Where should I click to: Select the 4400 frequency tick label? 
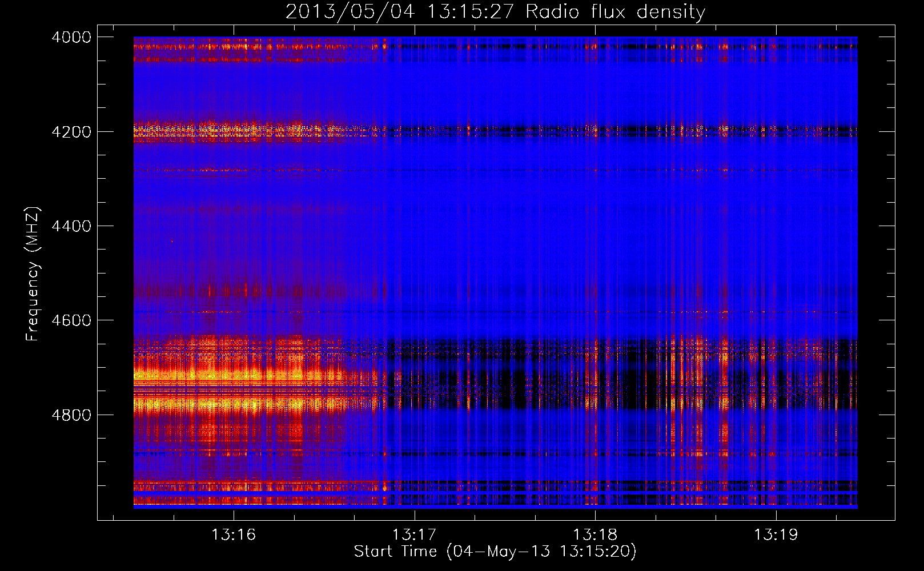[x=71, y=226]
